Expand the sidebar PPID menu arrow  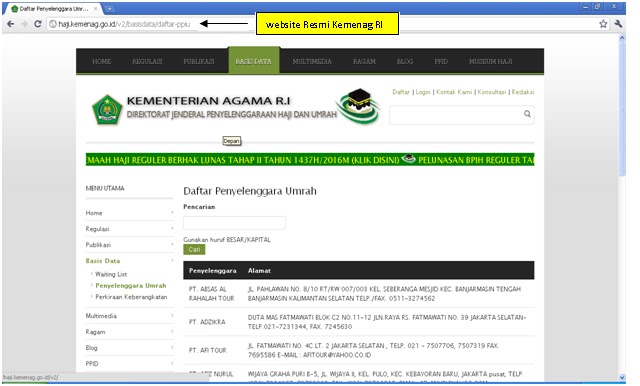point(172,363)
